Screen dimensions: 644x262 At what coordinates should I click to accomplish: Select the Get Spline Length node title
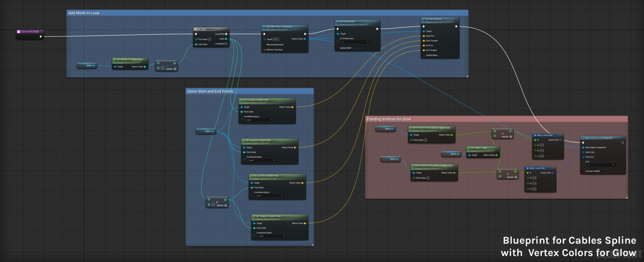tap(479, 147)
